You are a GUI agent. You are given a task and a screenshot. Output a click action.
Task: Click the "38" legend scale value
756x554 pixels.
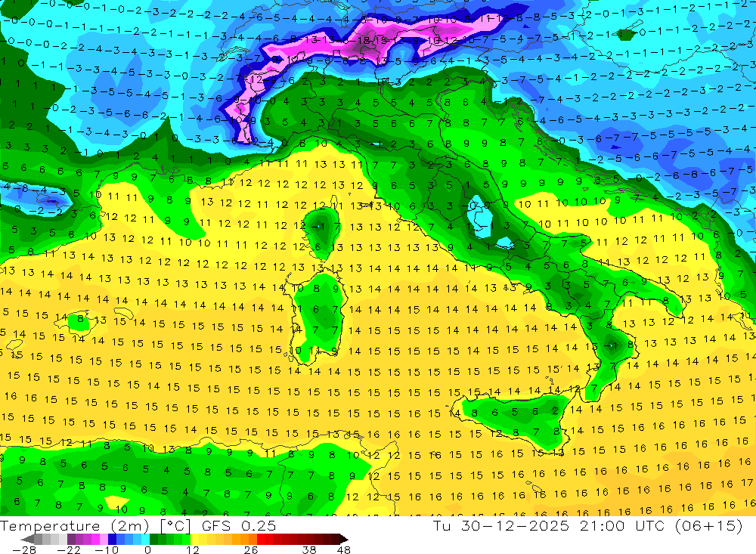[x=309, y=549]
